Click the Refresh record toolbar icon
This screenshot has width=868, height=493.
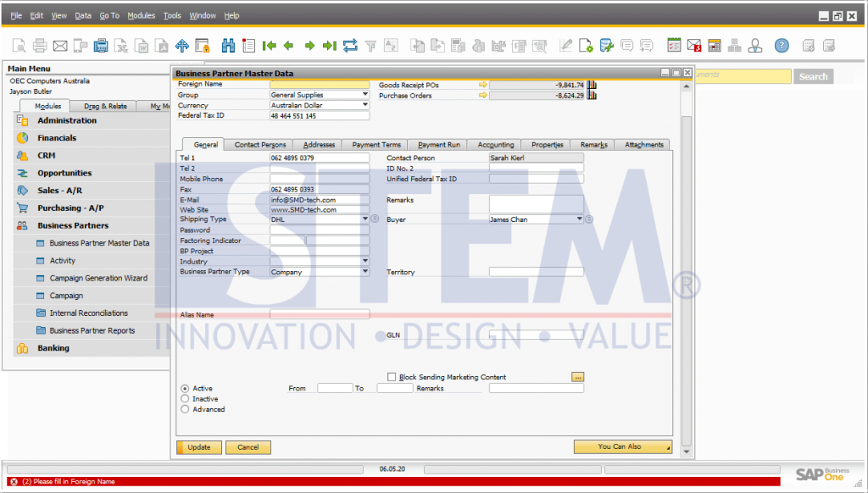click(x=350, y=46)
